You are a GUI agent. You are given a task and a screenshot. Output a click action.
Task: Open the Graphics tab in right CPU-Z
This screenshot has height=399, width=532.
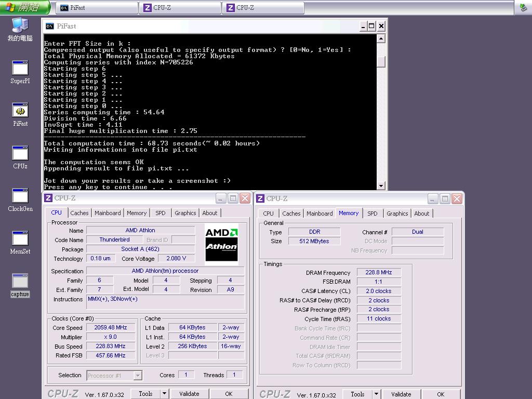pos(397,214)
